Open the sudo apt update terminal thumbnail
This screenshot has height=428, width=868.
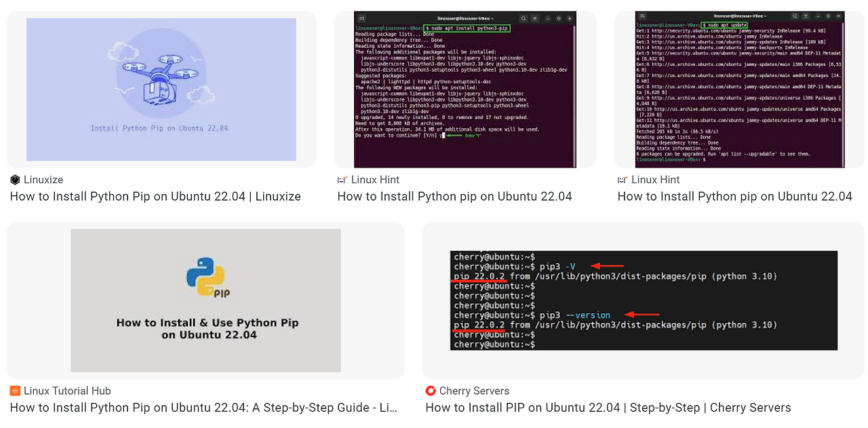point(739,90)
